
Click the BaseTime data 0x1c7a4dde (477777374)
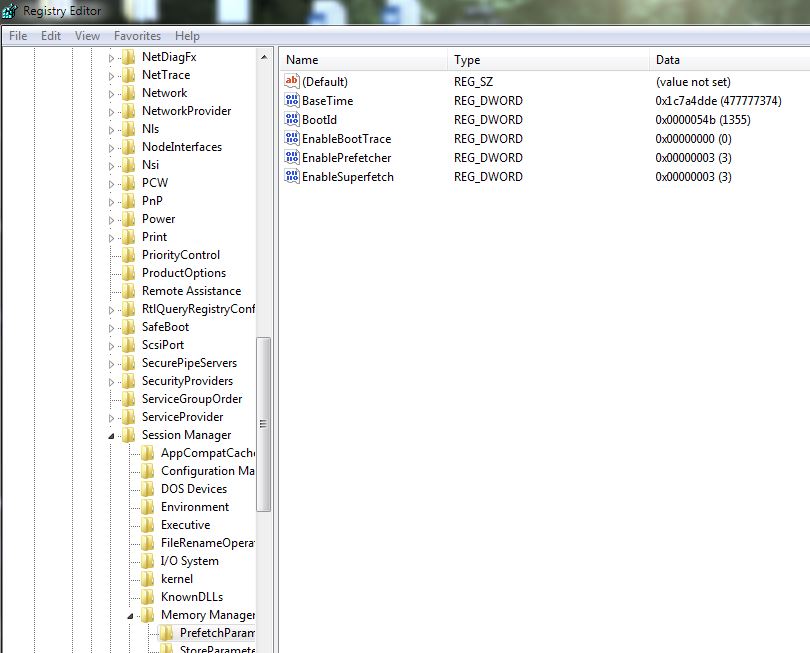tap(718, 101)
